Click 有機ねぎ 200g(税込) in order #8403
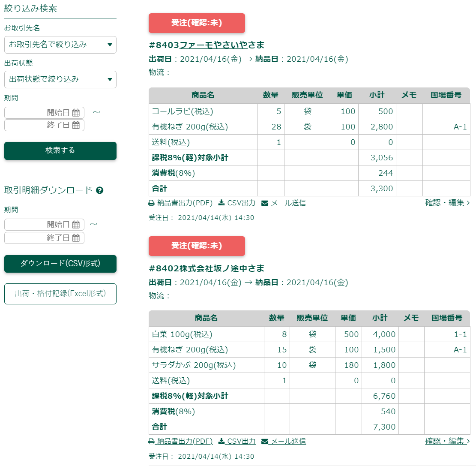The height and width of the screenshot is (466, 476). 204,127
